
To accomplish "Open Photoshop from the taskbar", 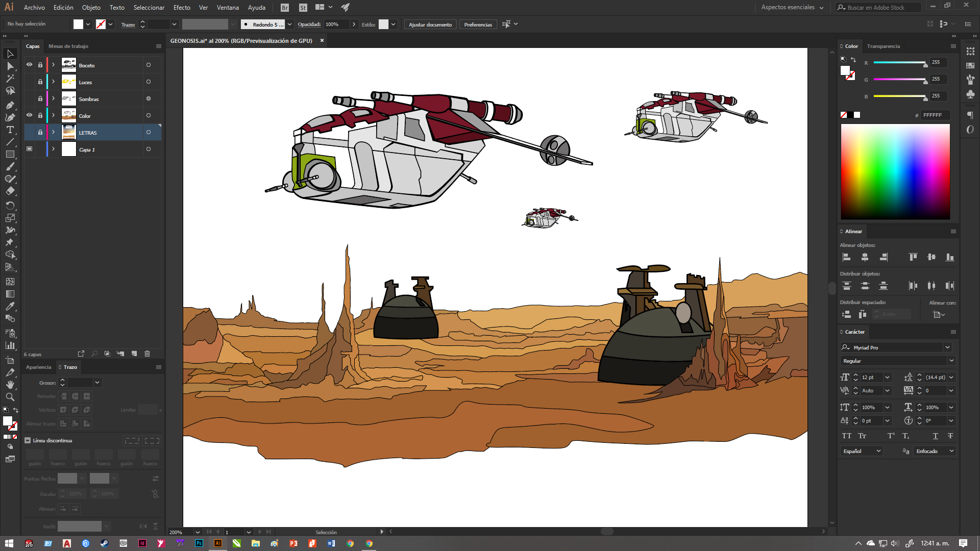I will pos(199,543).
